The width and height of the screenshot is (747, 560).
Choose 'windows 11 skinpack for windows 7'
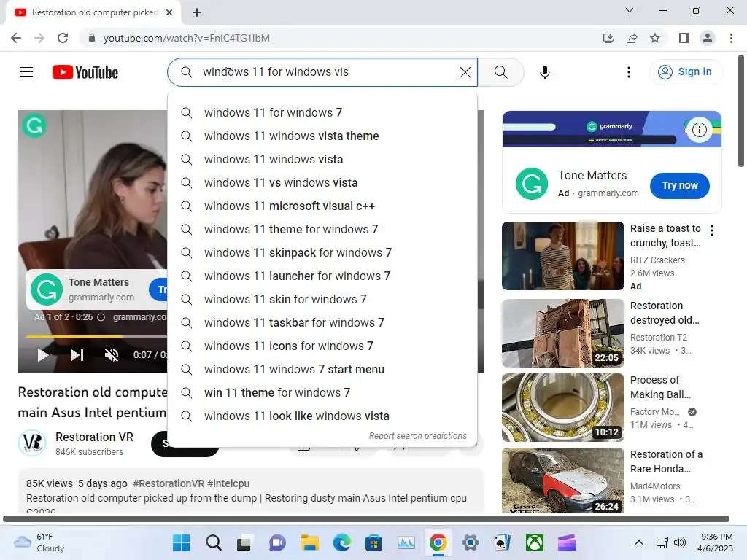pyautogui.click(x=322, y=252)
